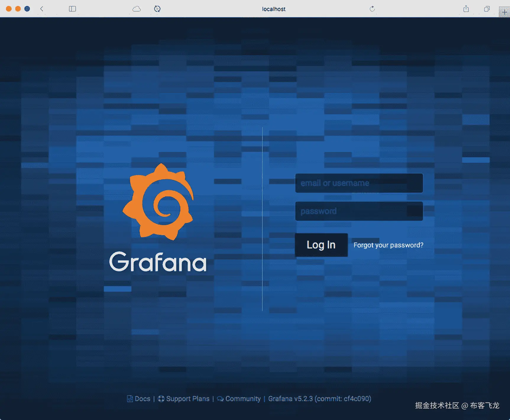Open the iCloud tabs cloud icon
Screen dimensions: 510x420
(x=137, y=9)
